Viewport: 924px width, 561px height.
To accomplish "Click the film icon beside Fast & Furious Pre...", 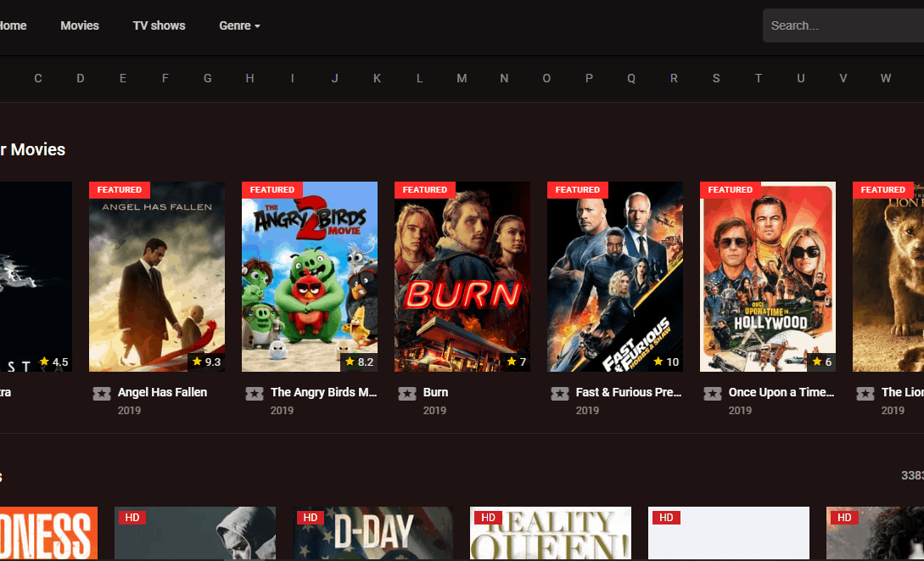I will click(560, 394).
